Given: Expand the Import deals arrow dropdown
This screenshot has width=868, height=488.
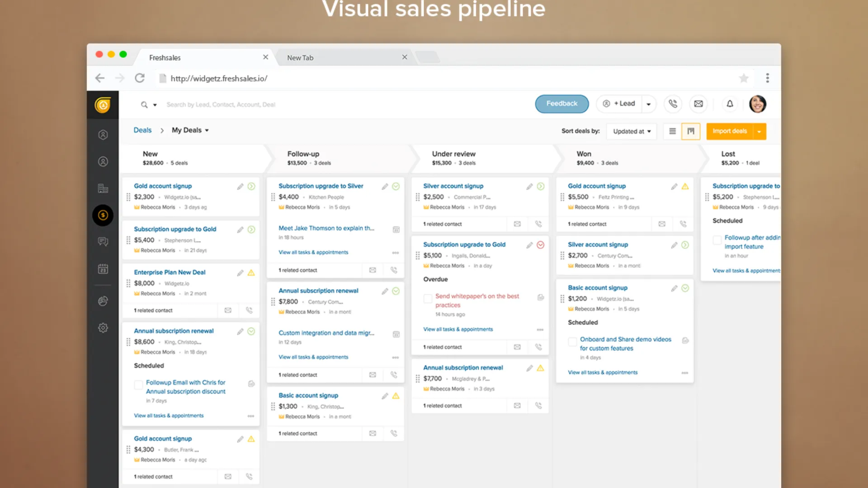Looking at the screenshot, I should click(x=759, y=131).
